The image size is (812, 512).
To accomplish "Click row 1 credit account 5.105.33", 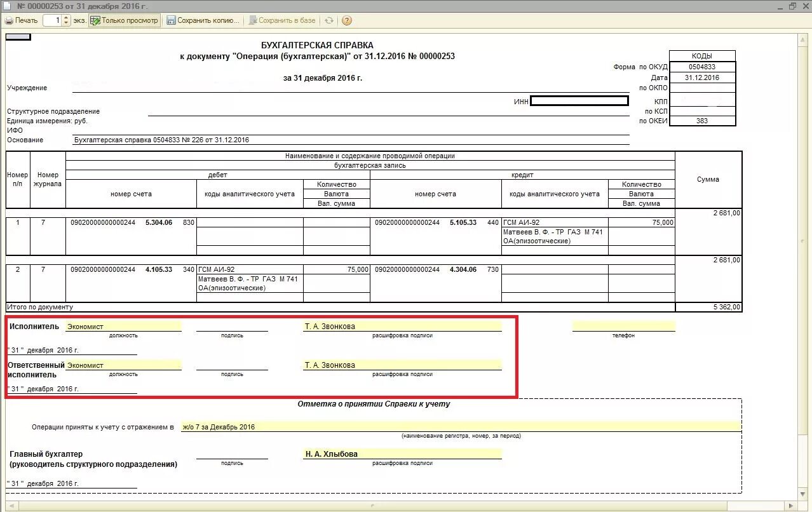I will pos(463,222).
